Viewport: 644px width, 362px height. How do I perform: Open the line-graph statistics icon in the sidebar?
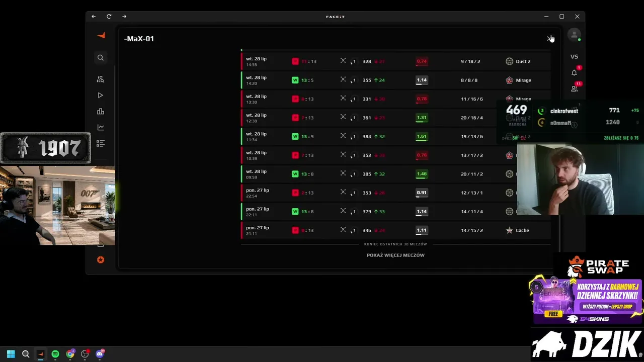(101, 128)
